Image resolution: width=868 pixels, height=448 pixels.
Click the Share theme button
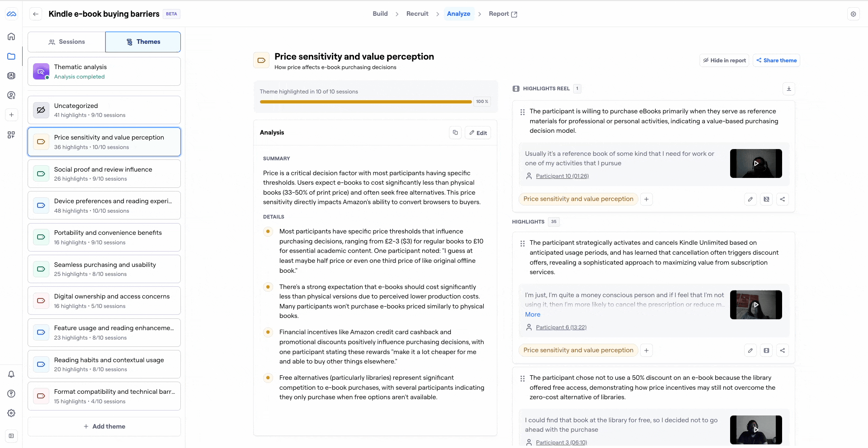(776, 60)
